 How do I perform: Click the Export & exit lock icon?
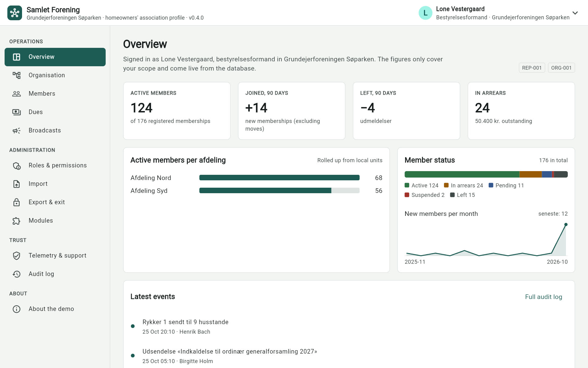coord(17,202)
